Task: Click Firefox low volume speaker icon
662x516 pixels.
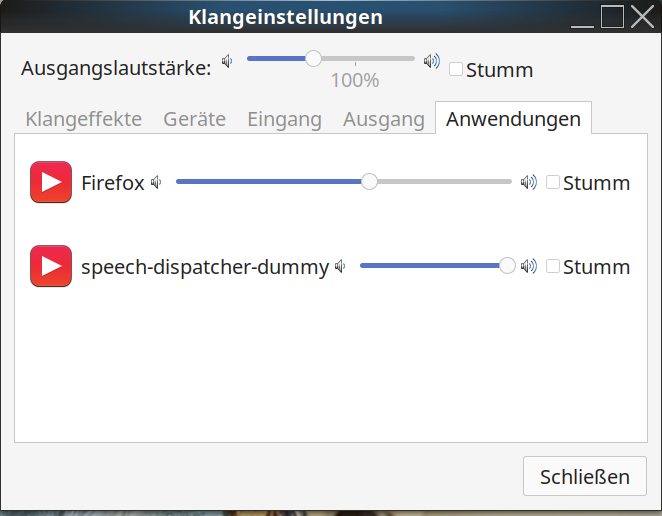Action: [x=156, y=183]
